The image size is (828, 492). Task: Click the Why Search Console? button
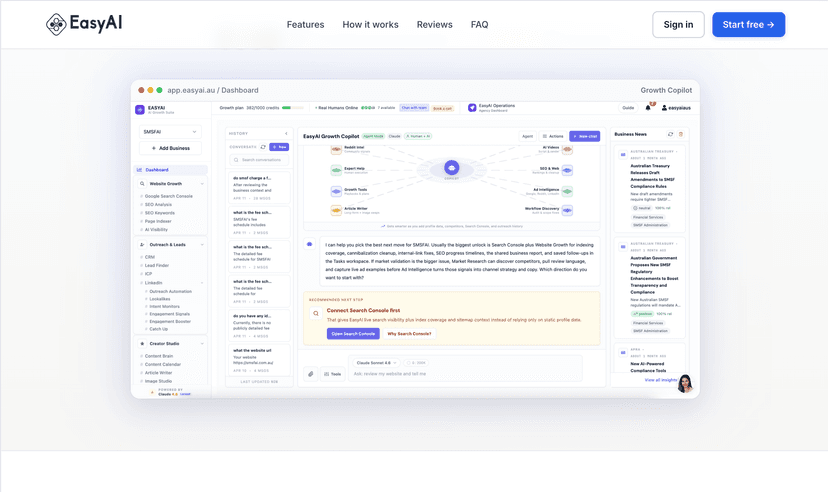point(409,334)
